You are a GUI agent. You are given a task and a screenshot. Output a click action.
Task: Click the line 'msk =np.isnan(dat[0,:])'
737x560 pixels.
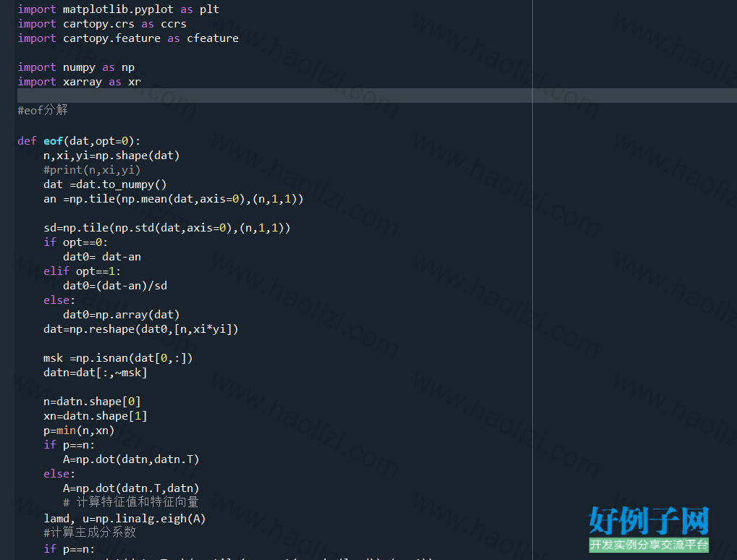[x=118, y=358]
